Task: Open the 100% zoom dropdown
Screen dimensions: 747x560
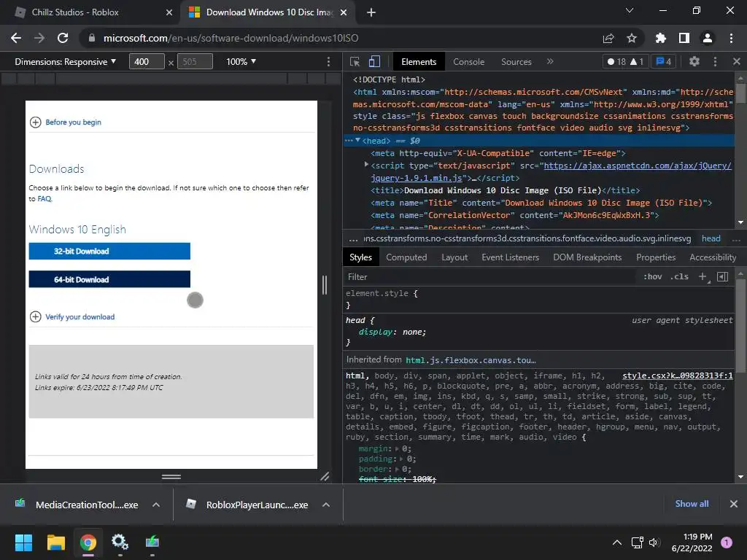Action: click(x=241, y=62)
